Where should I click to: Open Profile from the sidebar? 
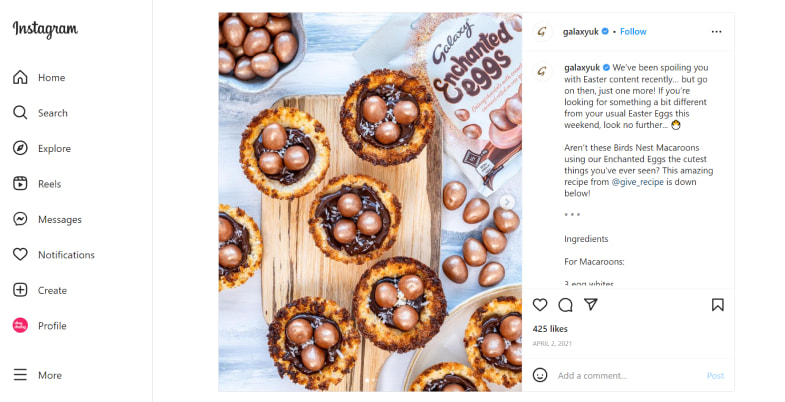click(x=40, y=326)
